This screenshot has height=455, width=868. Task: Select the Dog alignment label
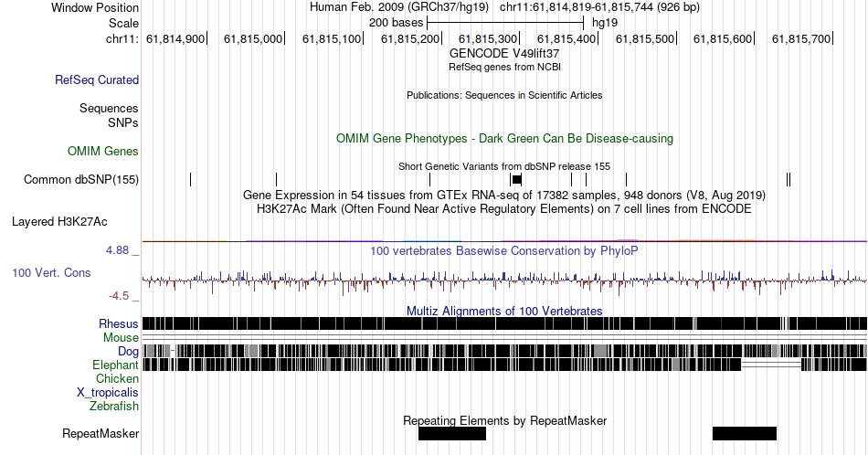129,352
